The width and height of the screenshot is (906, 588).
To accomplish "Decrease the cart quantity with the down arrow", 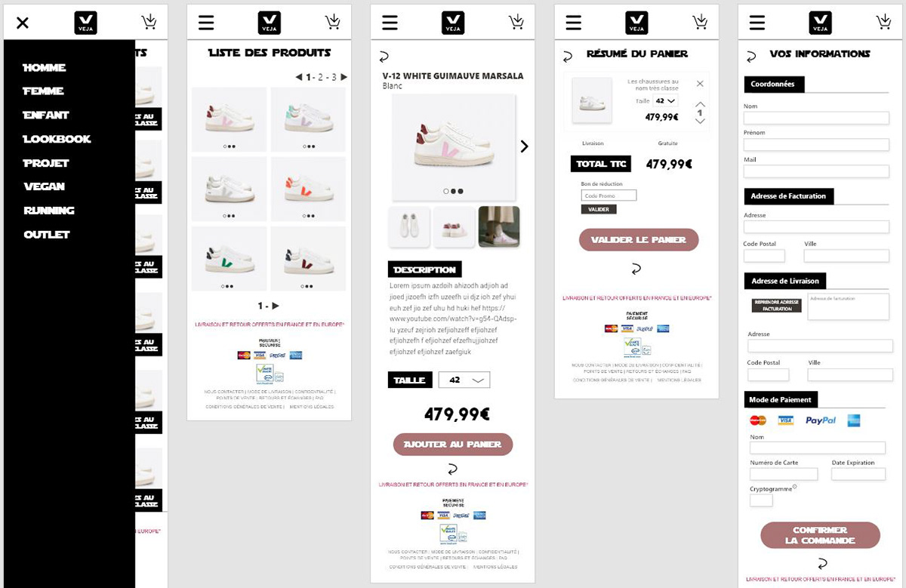I will click(x=700, y=121).
